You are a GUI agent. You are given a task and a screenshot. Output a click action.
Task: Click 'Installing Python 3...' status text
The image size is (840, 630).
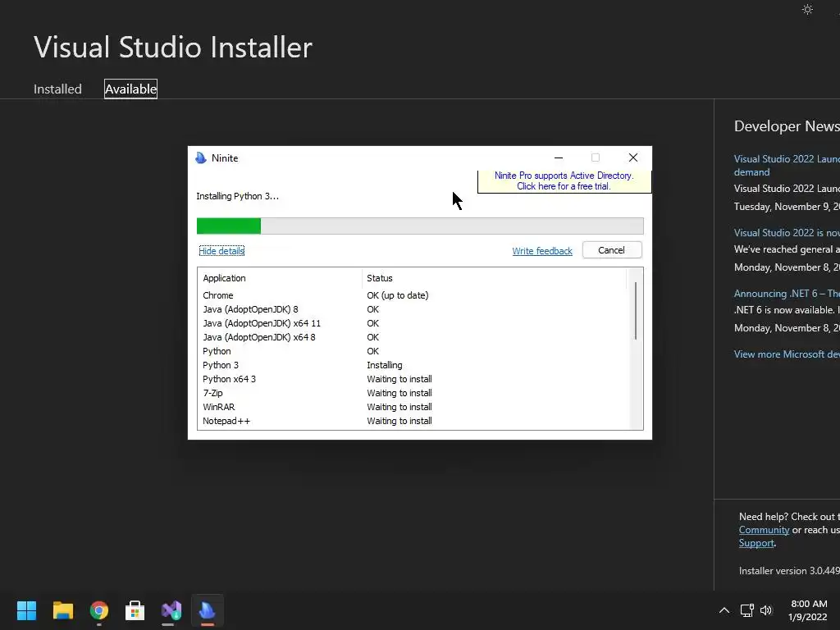click(237, 196)
